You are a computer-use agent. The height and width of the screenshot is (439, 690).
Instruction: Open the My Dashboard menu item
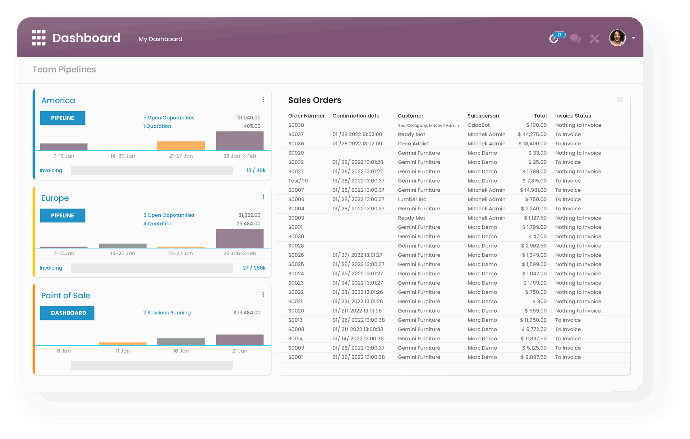coord(160,39)
